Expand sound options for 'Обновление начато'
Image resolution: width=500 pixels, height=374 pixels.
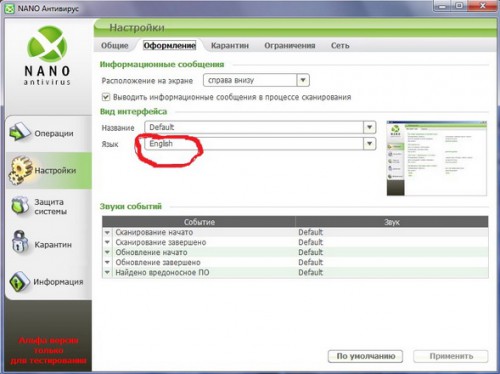107,252
